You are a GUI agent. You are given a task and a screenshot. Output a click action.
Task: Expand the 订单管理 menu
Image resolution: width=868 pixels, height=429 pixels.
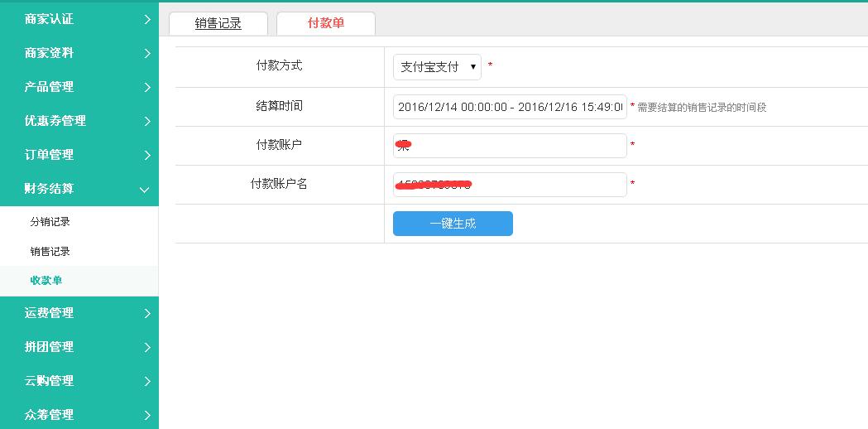click(50, 155)
